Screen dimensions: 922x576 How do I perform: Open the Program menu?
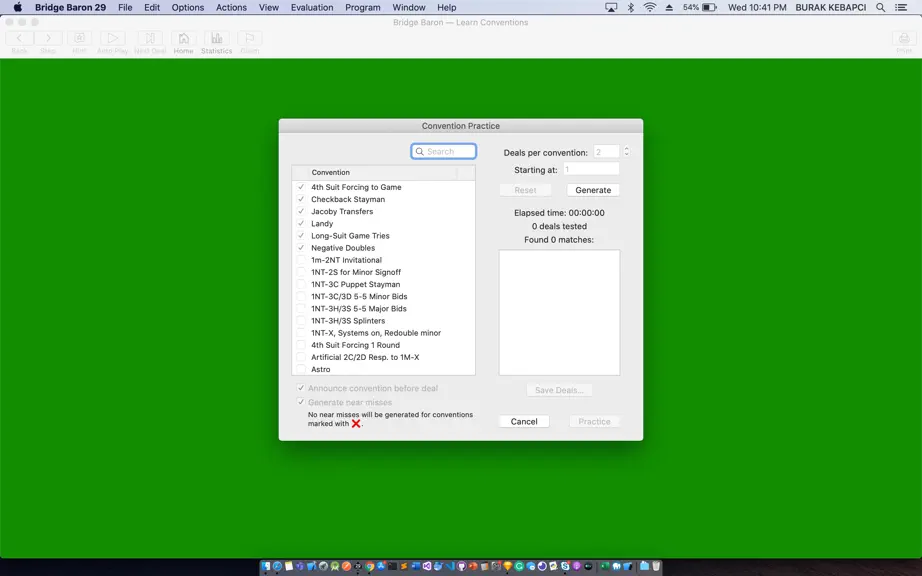click(x=362, y=7)
